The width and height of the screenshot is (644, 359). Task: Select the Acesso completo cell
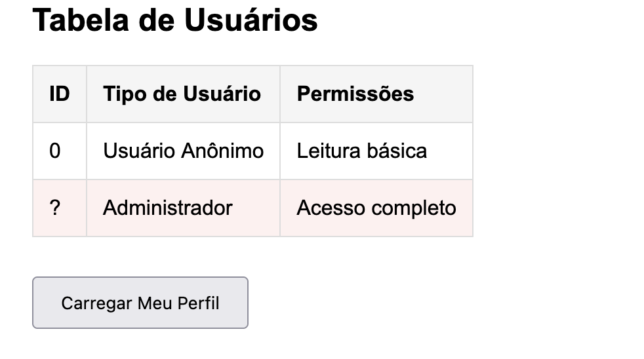(x=376, y=208)
